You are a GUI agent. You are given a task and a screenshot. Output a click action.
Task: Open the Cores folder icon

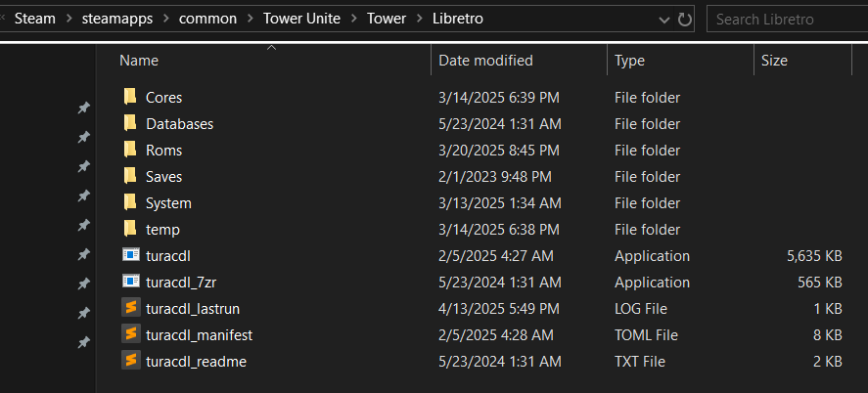pos(130,98)
